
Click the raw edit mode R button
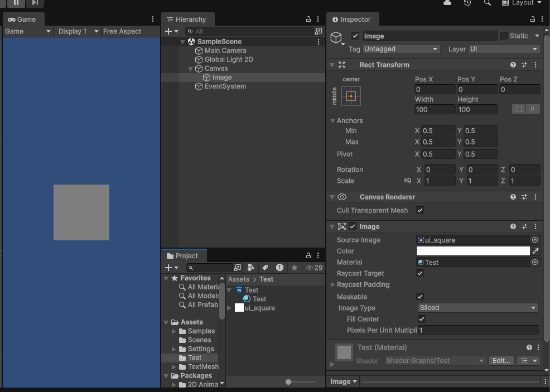[x=533, y=109]
